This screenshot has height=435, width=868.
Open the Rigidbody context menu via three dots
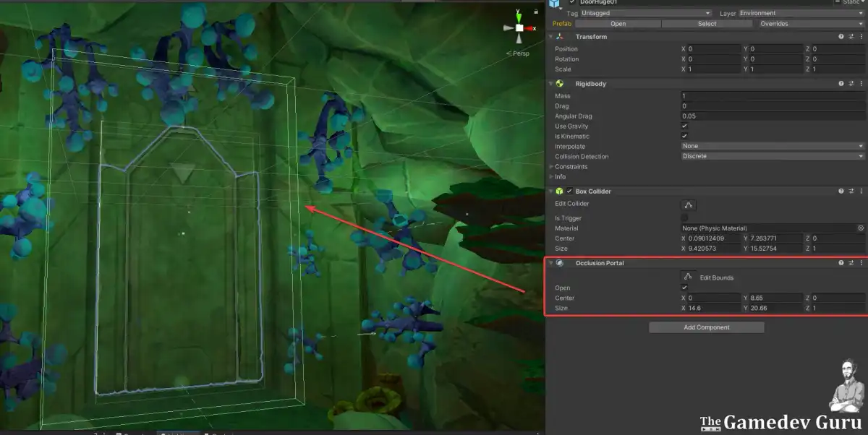[x=861, y=83]
